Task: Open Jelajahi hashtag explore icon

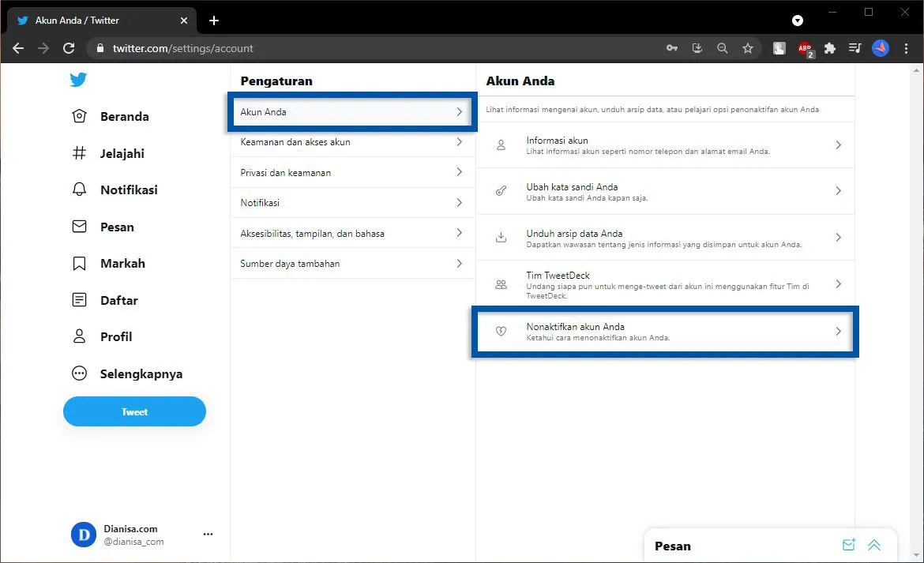Action: pos(79,153)
